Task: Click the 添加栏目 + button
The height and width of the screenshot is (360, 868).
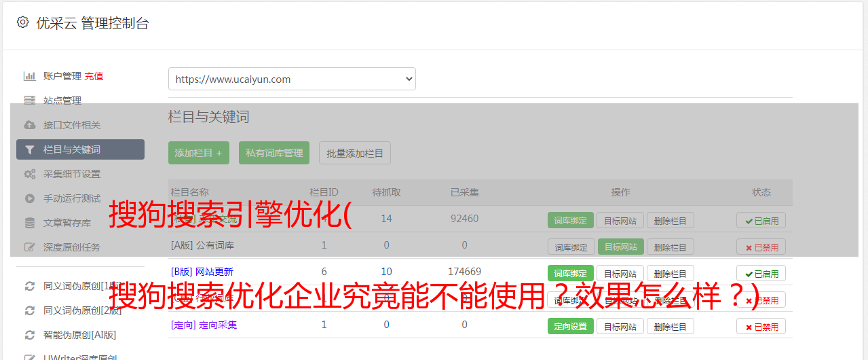Action: click(199, 153)
